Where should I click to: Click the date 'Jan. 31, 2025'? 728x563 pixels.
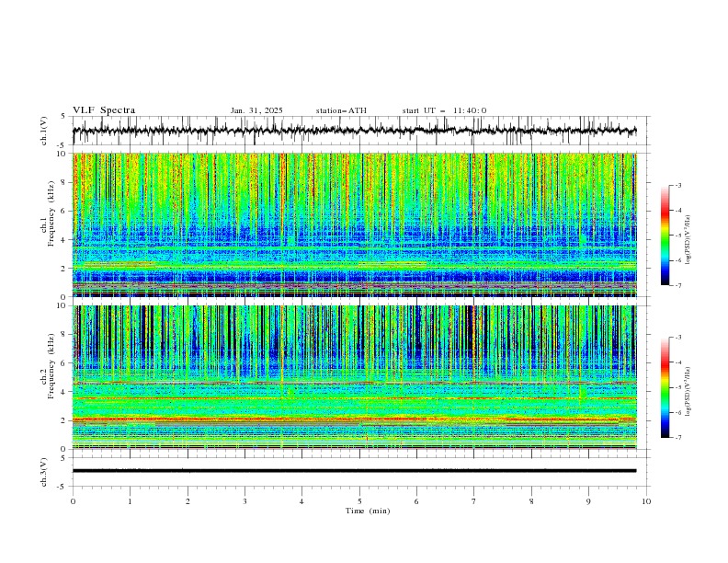tap(256, 110)
